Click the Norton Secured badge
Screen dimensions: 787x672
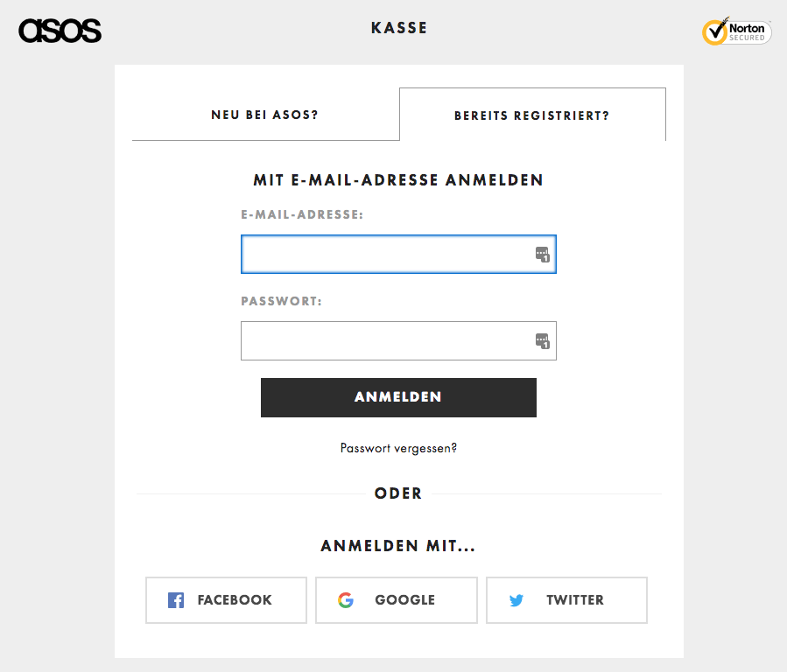click(x=736, y=31)
